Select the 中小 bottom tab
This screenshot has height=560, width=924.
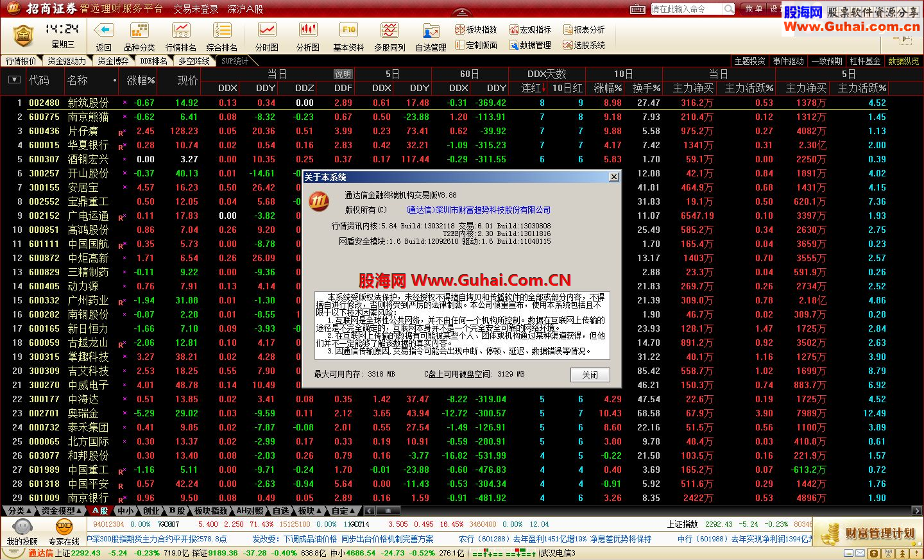125,511
